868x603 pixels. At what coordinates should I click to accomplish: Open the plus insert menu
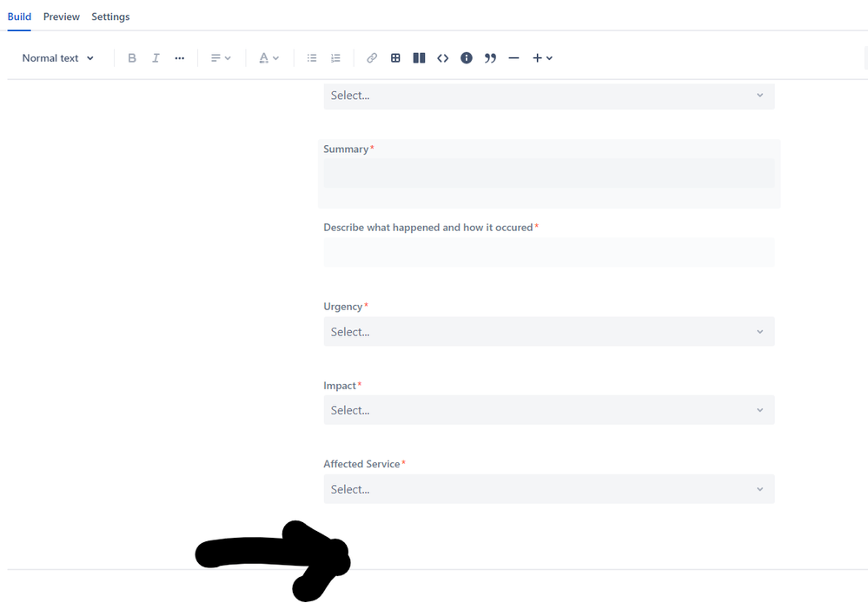coord(542,58)
